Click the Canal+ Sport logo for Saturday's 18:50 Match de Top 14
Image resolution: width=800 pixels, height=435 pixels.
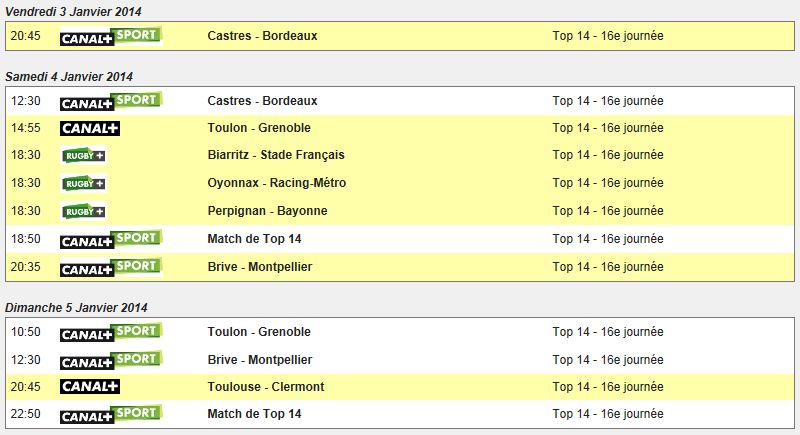pos(111,239)
